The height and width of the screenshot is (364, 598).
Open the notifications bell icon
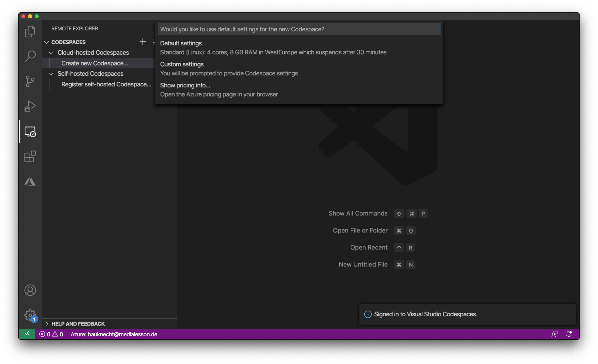[x=569, y=334]
